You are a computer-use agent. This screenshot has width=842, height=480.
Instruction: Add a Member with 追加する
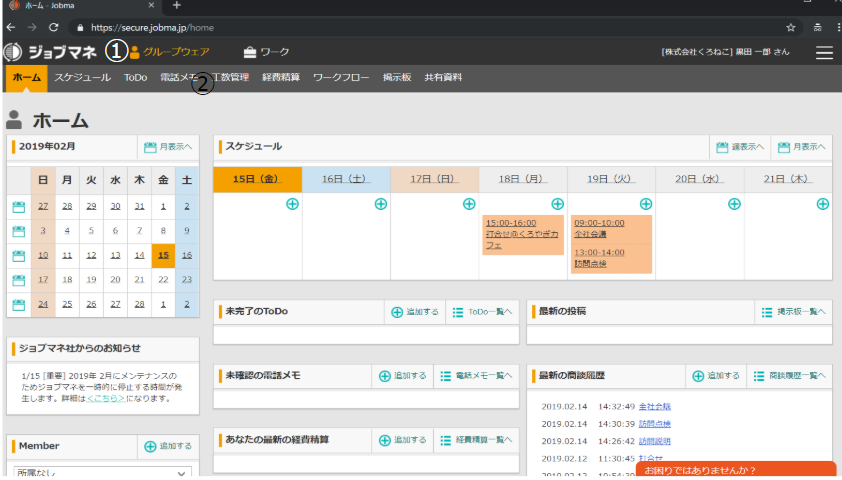pos(168,446)
